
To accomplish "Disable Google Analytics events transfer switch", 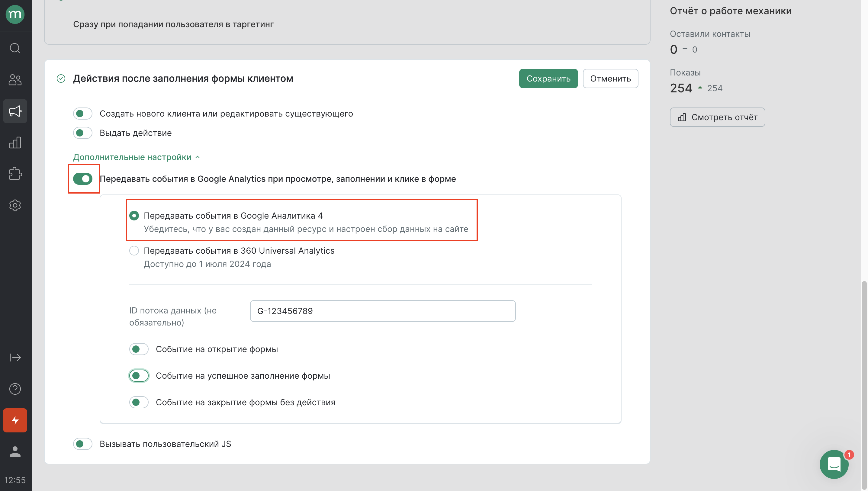I will tap(83, 179).
